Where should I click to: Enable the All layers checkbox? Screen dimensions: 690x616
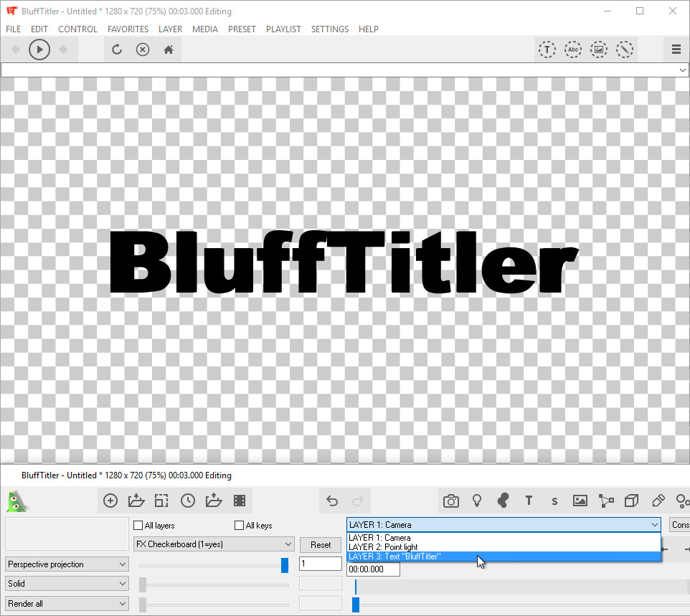(138, 526)
